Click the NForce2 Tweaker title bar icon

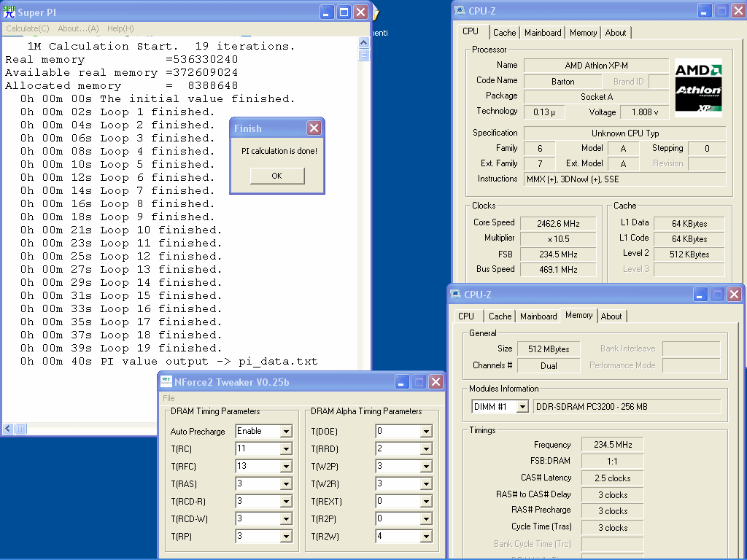coord(166,381)
